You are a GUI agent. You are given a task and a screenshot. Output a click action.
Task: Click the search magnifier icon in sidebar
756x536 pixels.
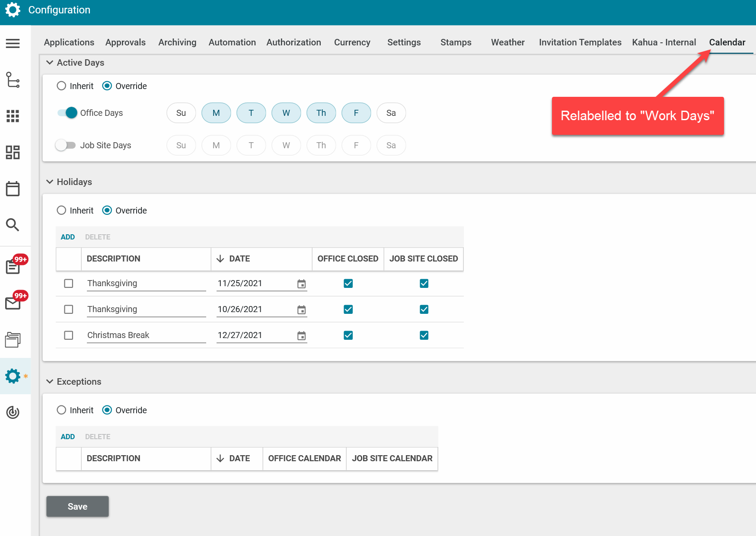click(13, 225)
